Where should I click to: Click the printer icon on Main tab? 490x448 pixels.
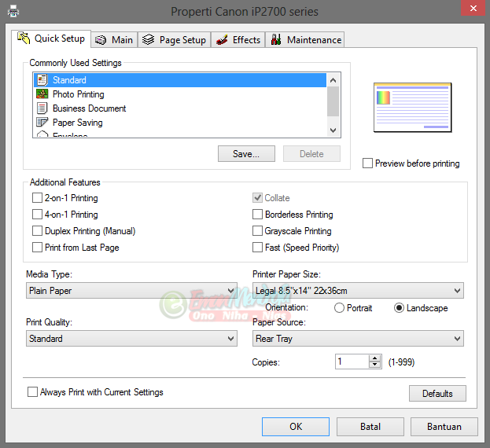pos(101,40)
